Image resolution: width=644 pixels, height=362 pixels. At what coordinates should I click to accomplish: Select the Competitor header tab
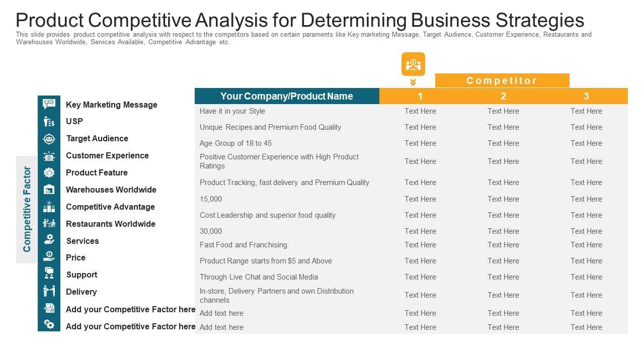point(502,80)
